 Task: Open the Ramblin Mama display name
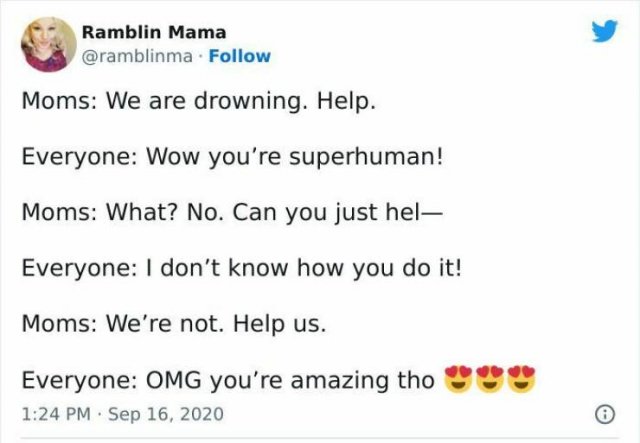pyautogui.click(x=154, y=32)
